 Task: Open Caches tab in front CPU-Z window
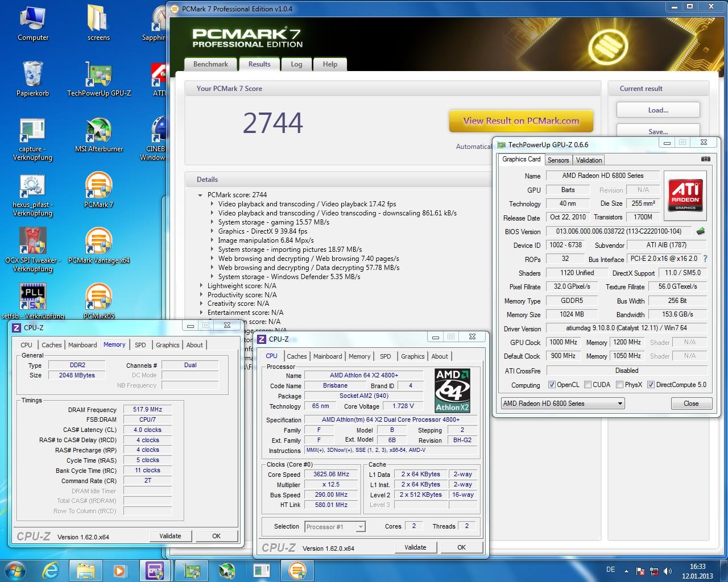pyautogui.click(x=297, y=356)
